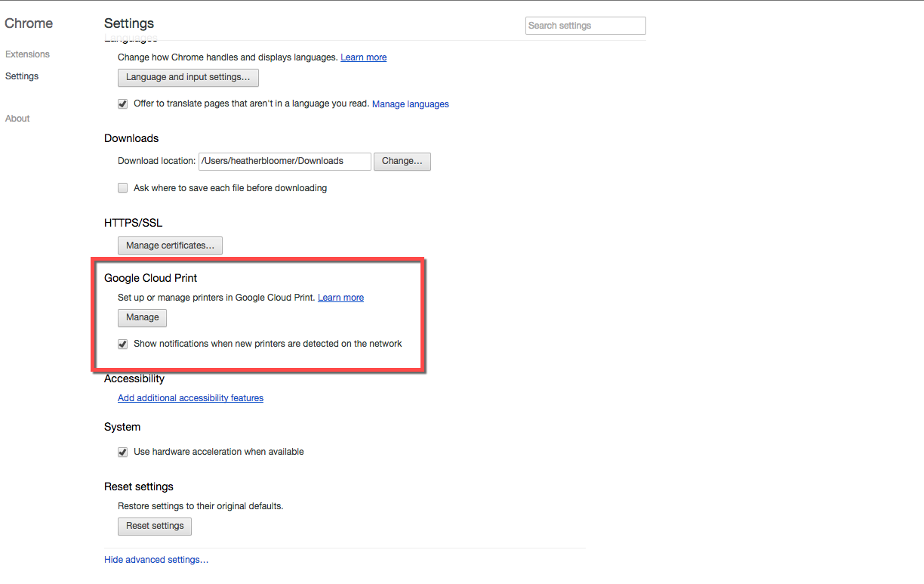The width and height of the screenshot is (924, 584).
Task: Open Add additional accessibility features link
Action: point(190,398)
